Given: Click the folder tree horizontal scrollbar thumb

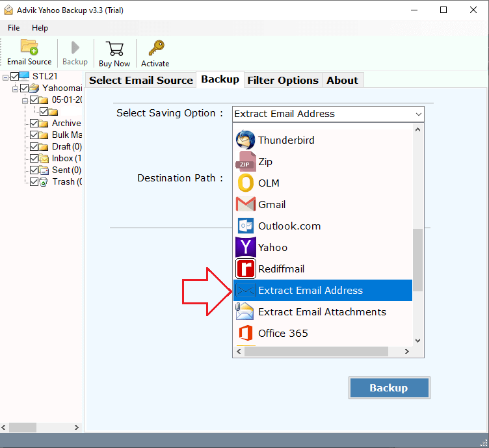Looking at the screenshot, I should click(23, 427).
